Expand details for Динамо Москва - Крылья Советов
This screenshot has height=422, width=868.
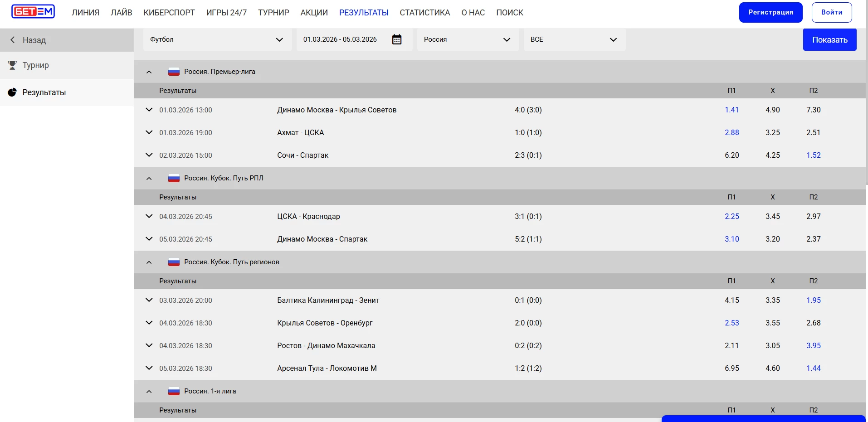149,110
